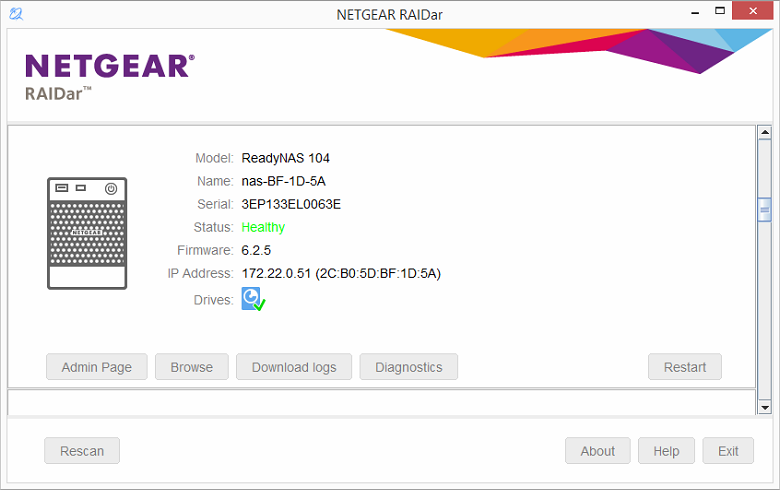780x490 pixels.
Task: Click the firmware version 6.2.5
Action: point(256,250)
